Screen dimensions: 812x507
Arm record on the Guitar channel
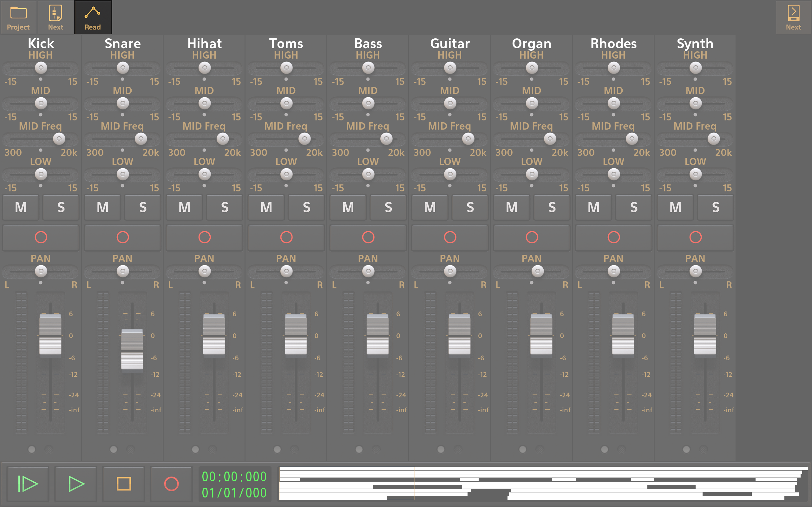[450, 237]
